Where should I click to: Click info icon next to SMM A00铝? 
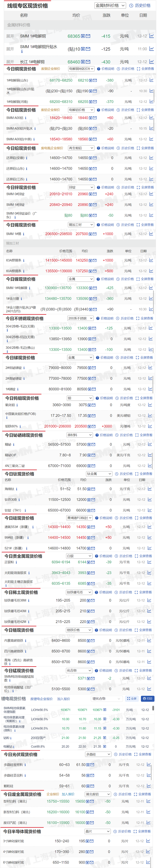coord(26,118)
